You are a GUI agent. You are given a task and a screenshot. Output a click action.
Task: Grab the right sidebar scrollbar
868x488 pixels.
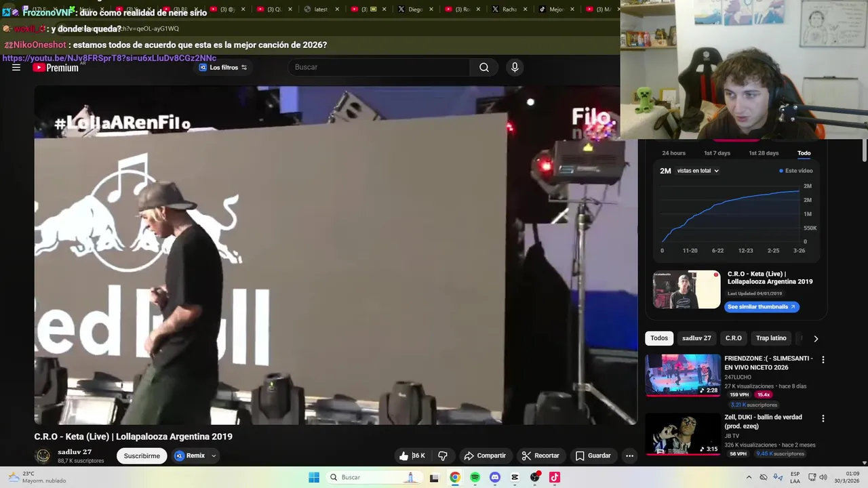(x=865, y=150)
